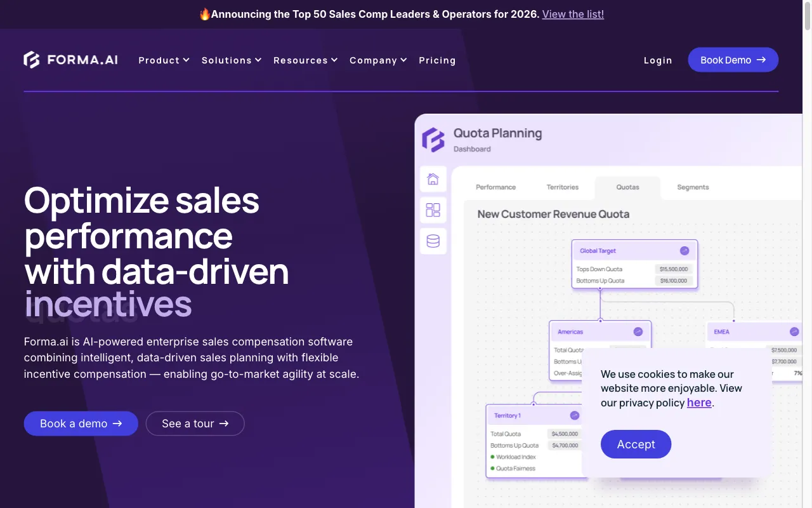Open the home icon in dashboard sidebar
This screenshot has width=812, height=508.
click(433, 179)
